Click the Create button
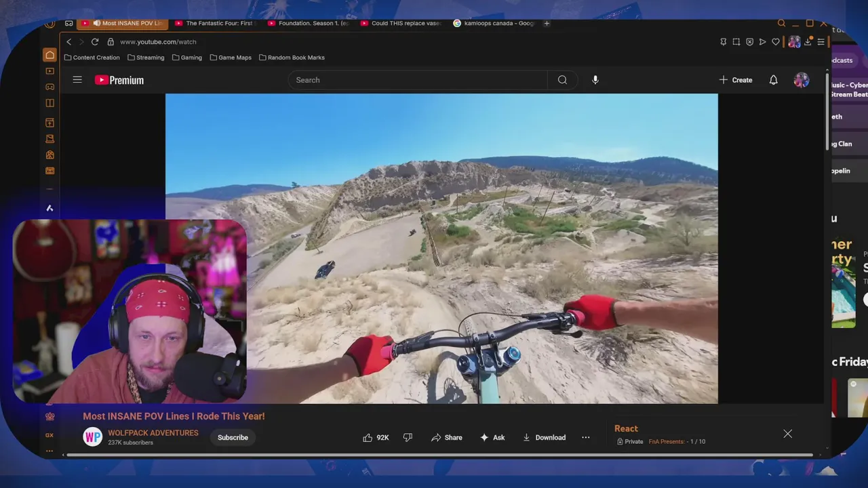The width and height of the screenshot is (868, 488). tap(736, 80)
